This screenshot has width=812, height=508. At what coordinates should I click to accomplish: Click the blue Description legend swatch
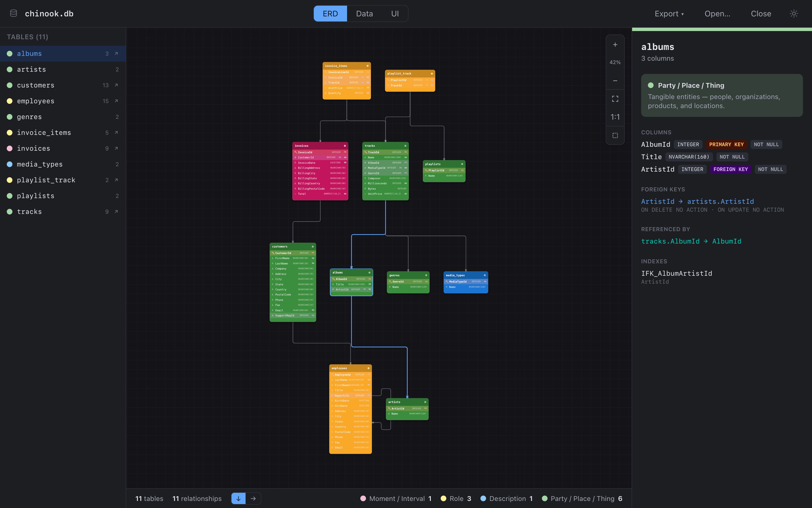483,498
